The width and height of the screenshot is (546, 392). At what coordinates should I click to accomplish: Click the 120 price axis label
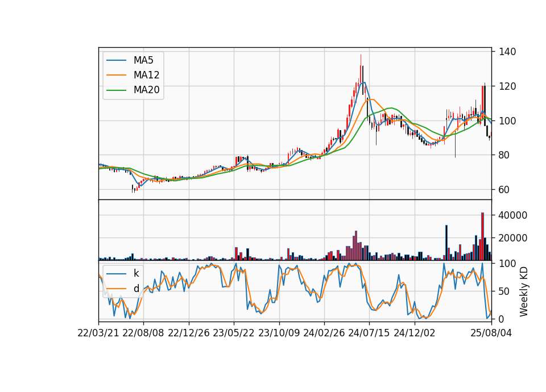point(507,86)
